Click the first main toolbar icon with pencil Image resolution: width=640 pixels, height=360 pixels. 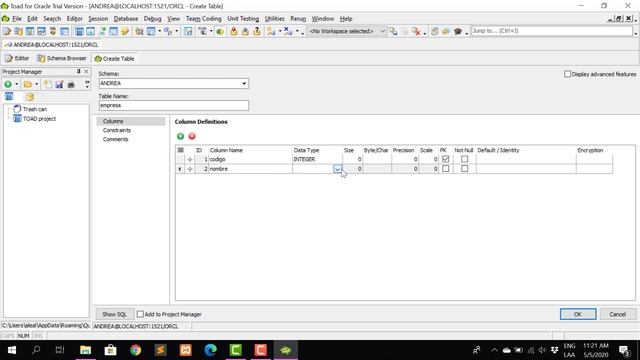pos(7,31)
